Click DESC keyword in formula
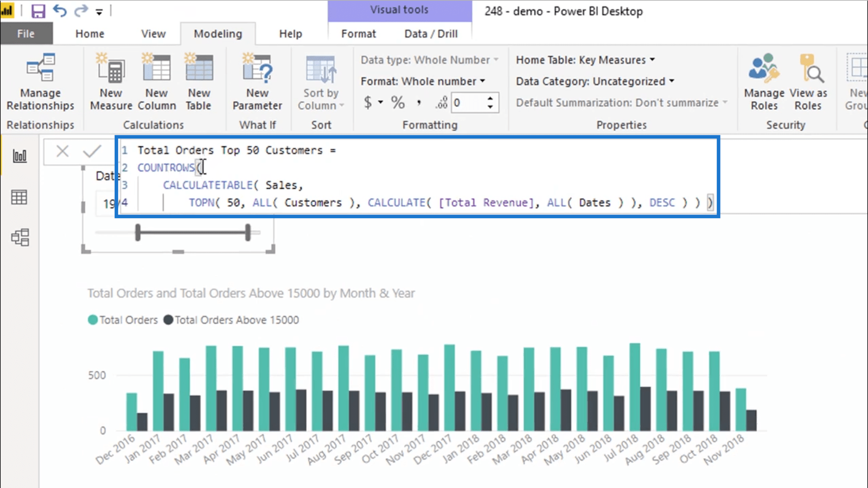Screen dimensions: 868x488 coord(662,202)
